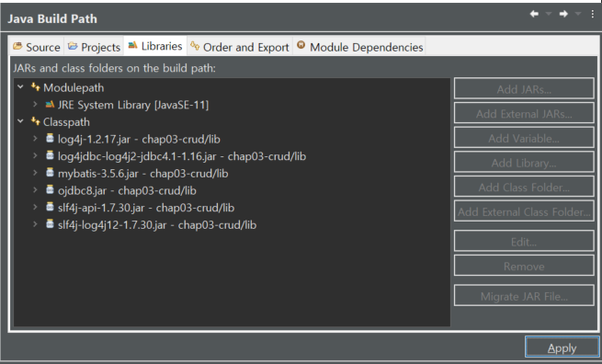Expand the ojdbc8.jar entry

(x=35, y=189)
